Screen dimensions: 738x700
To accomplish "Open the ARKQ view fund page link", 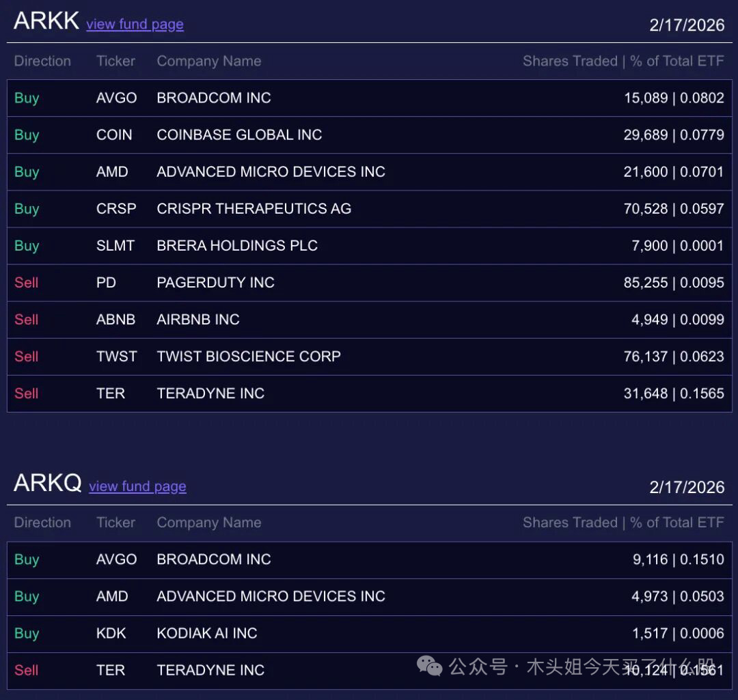I will tap(138, 486).
